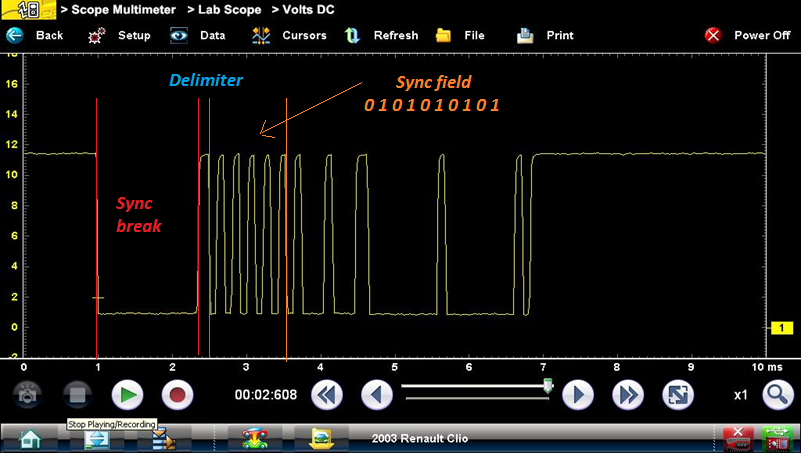The image size is (801, 453).
Task: Click the Refresh toolbar button
Action: [x=382, y=35]
